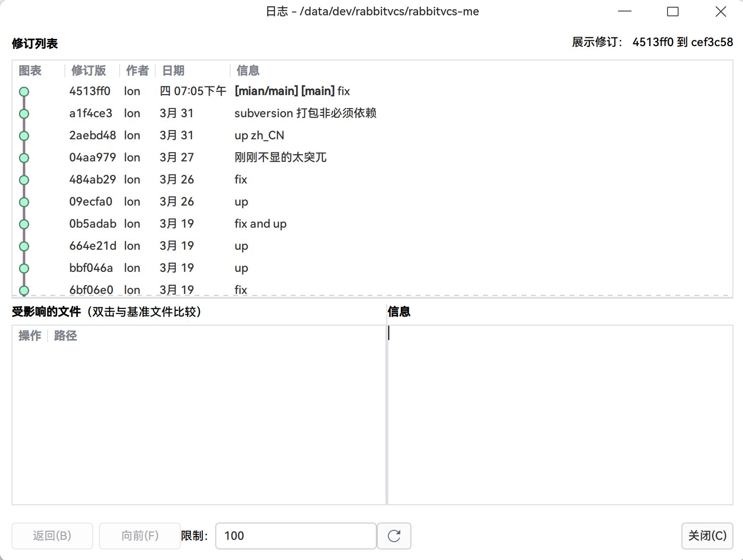Click the 路径 header in affected files panel
The width and height of the screenshot is (743, 560).
[x=65, y=336]
